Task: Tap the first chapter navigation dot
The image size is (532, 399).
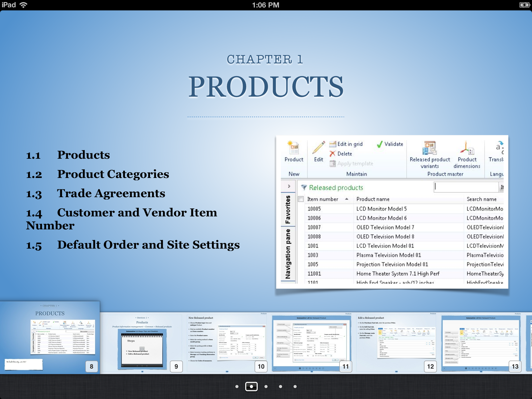Action: click(237, 387)
